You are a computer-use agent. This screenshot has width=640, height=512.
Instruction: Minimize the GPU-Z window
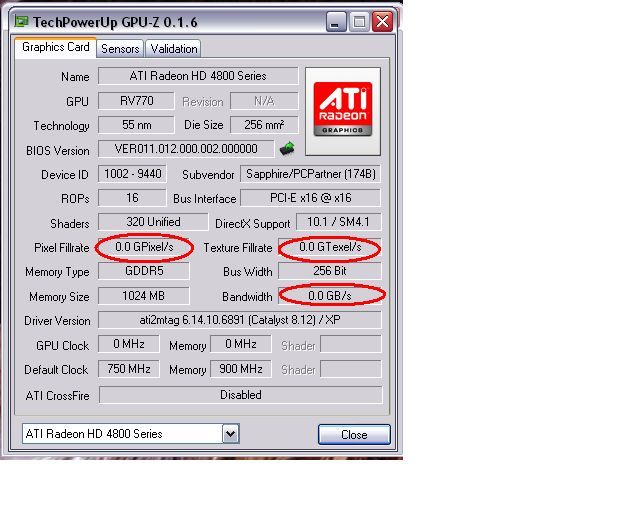[x=336, y=22]
